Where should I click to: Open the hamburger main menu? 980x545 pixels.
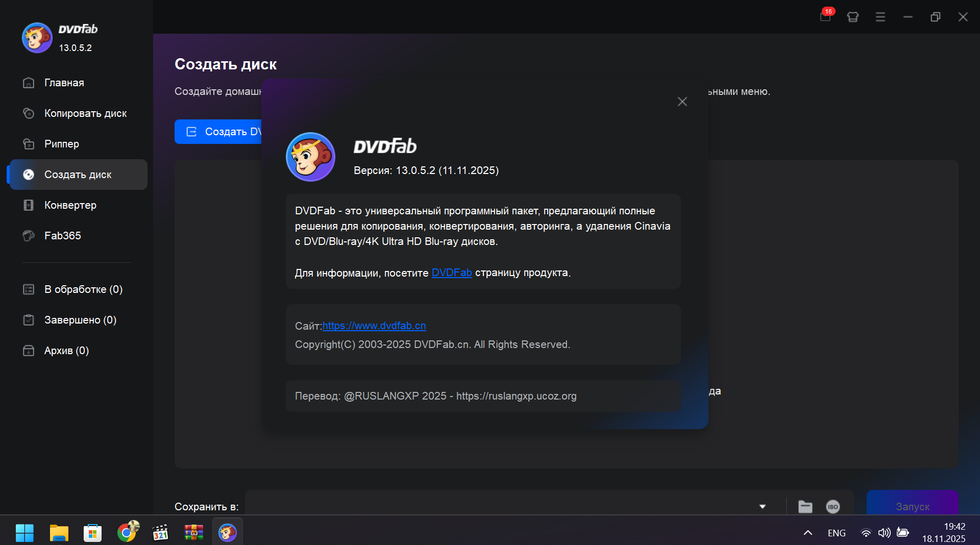[880, 17]
